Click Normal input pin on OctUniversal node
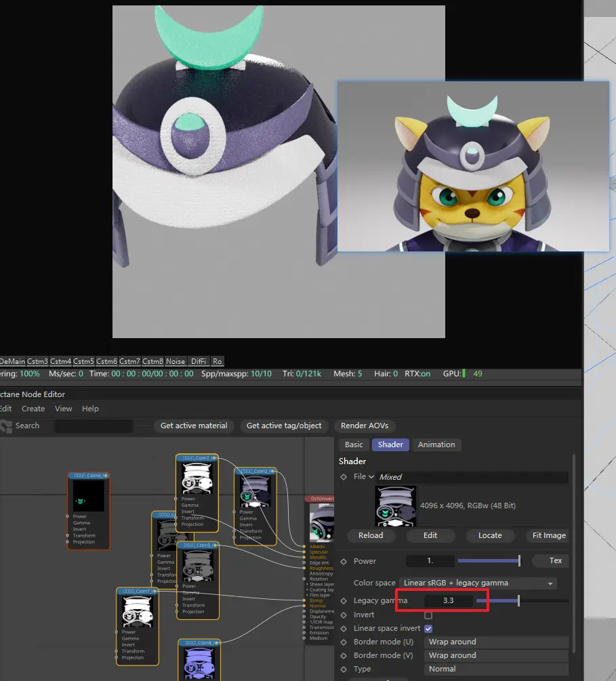 (x=304, y=606)
